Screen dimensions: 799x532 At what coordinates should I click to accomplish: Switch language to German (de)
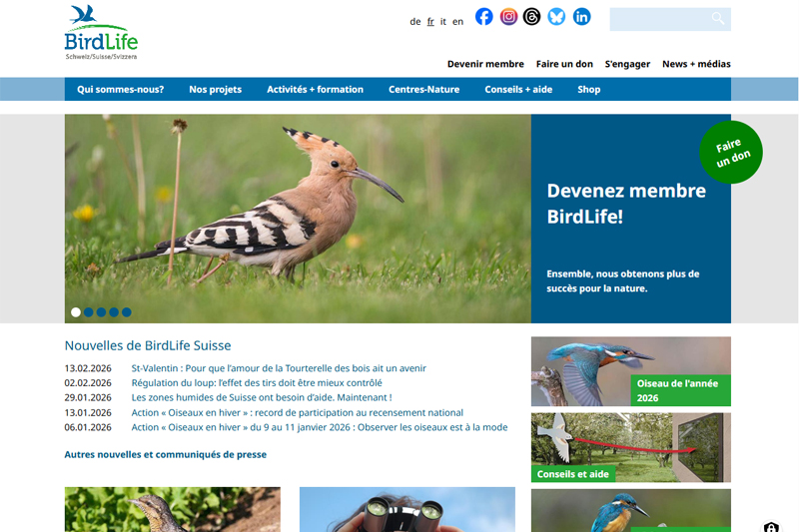pyautogui.click(x=415, y=21)
